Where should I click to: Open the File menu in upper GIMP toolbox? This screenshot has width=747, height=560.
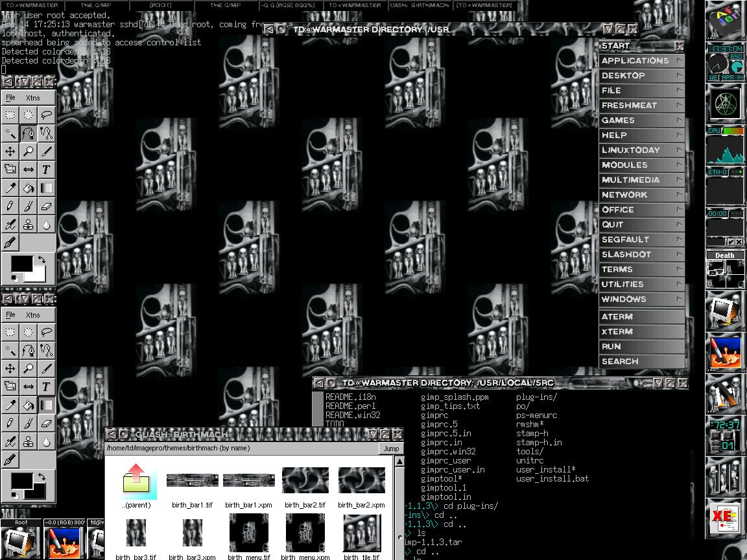point(10,98)
